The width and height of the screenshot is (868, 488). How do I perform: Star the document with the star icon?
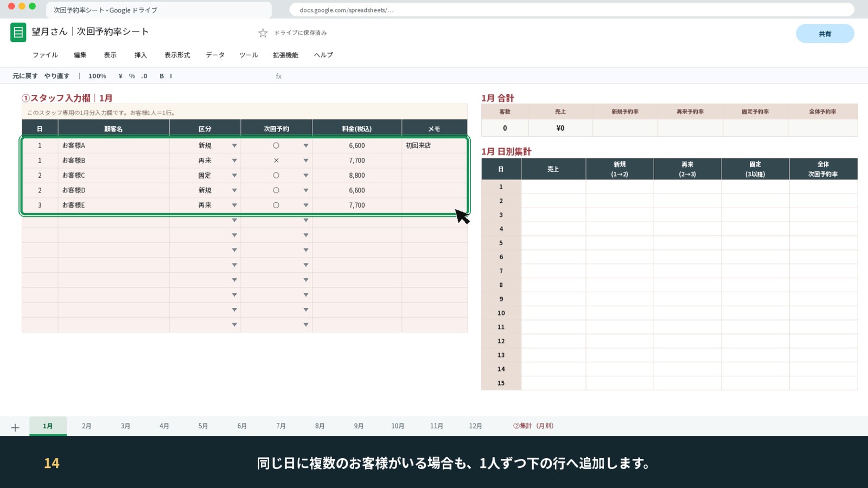[263, 33]
